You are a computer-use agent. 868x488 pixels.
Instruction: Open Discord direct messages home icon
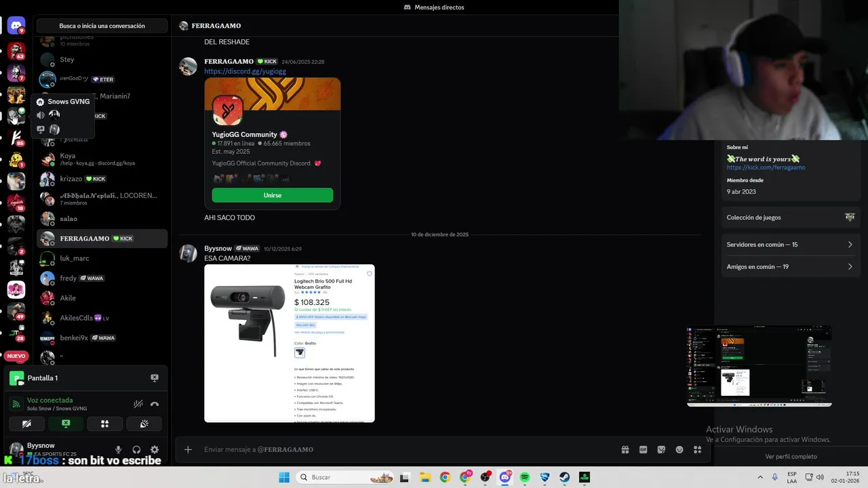point(16,26)
